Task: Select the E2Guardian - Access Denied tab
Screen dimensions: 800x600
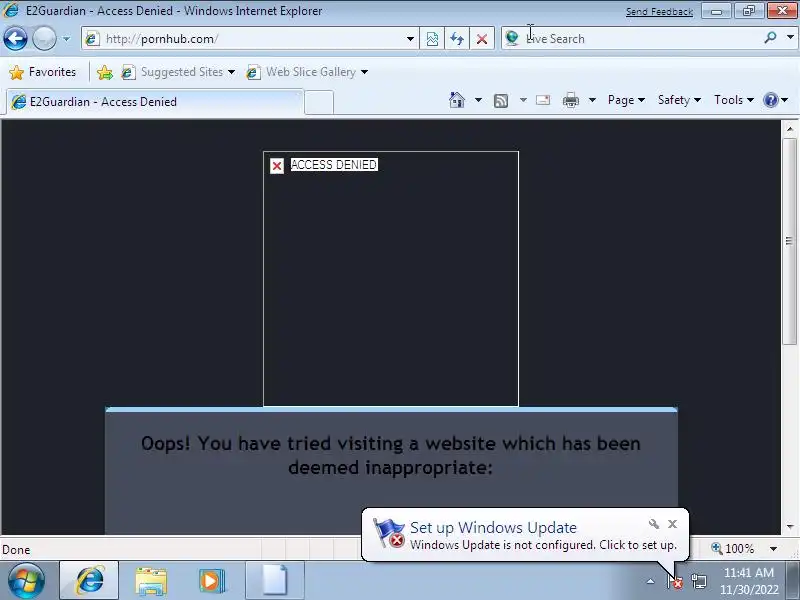Action: coord(155,102)
